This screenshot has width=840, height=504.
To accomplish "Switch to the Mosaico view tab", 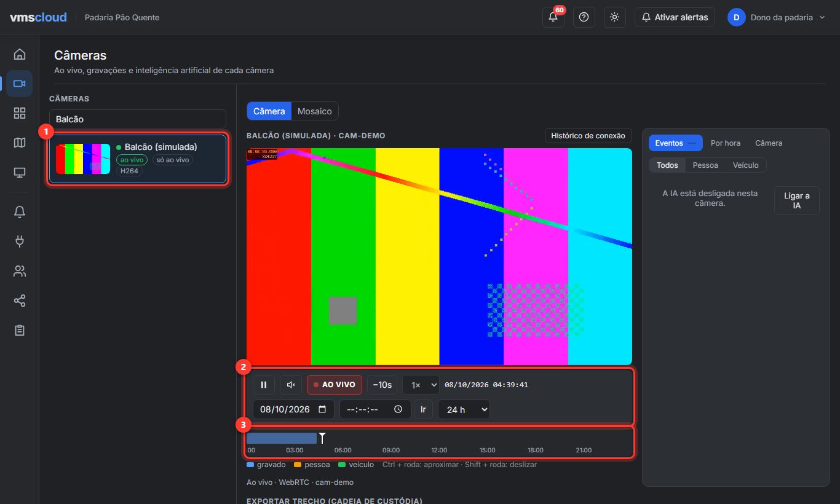I will click(x=315, y=111).
